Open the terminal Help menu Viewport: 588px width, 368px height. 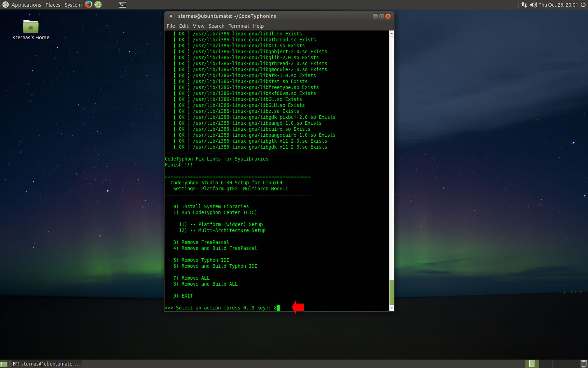click(258, 26)
